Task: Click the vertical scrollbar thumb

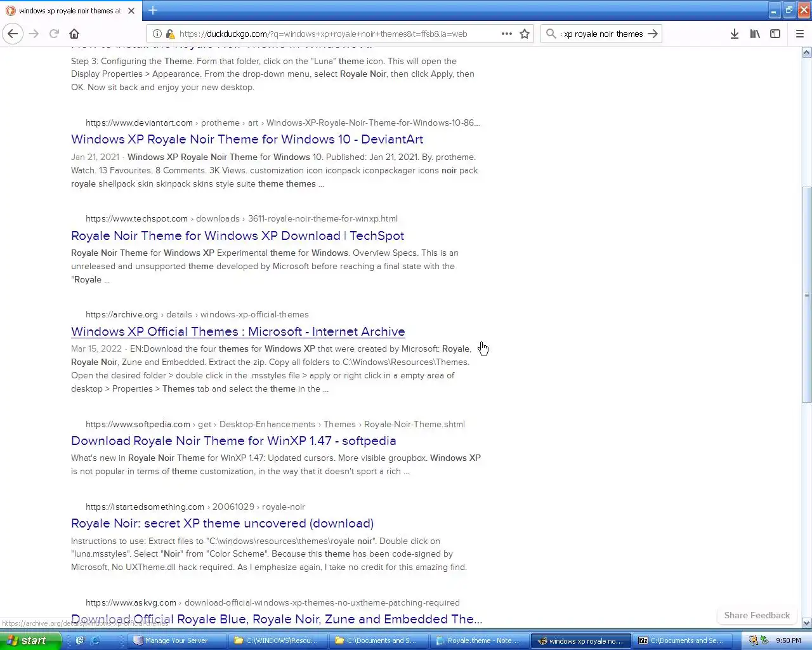Action: click(806, 295)
